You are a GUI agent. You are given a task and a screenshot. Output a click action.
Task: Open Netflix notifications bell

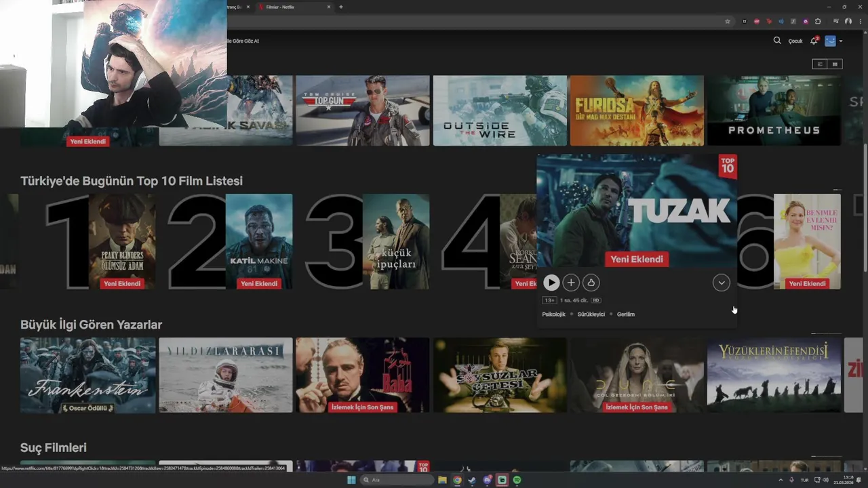tap(814, 41)
